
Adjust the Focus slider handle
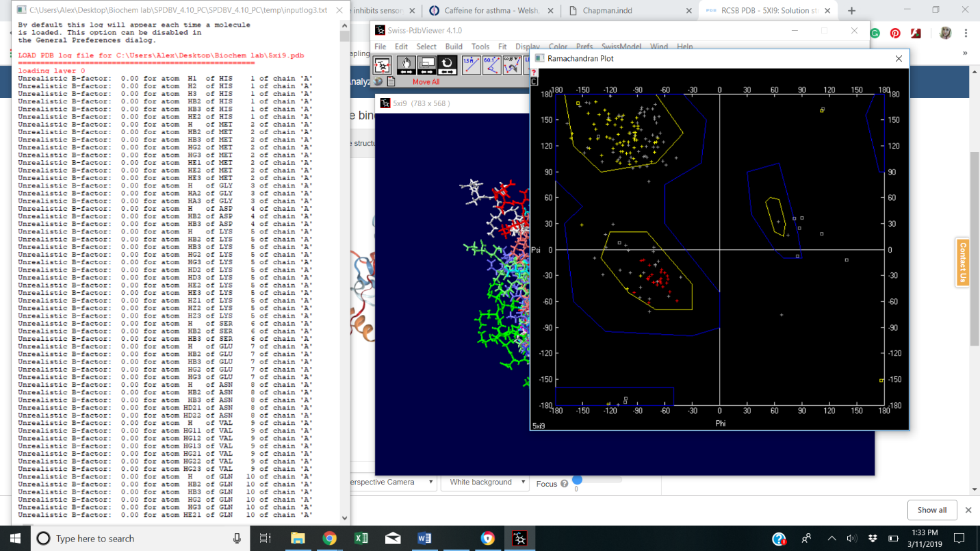click(x=577, y=480)
